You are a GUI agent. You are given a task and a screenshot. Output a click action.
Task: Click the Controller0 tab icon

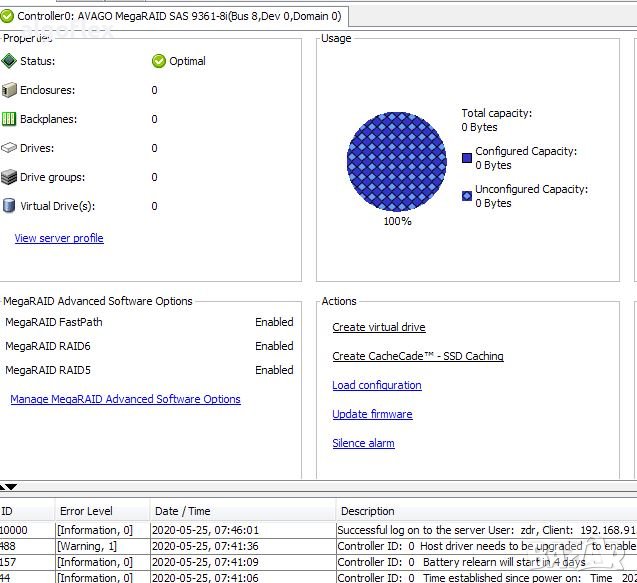[8, 16]
